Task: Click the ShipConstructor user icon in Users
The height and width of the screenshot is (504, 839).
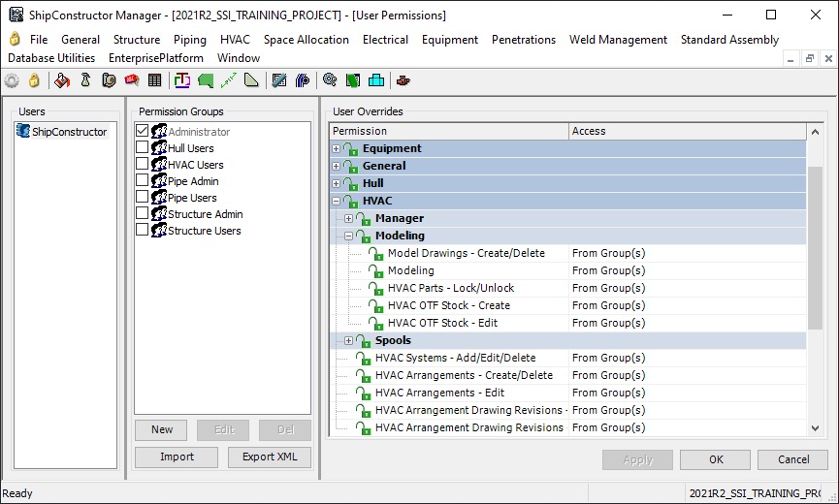Action: point(23,131)
